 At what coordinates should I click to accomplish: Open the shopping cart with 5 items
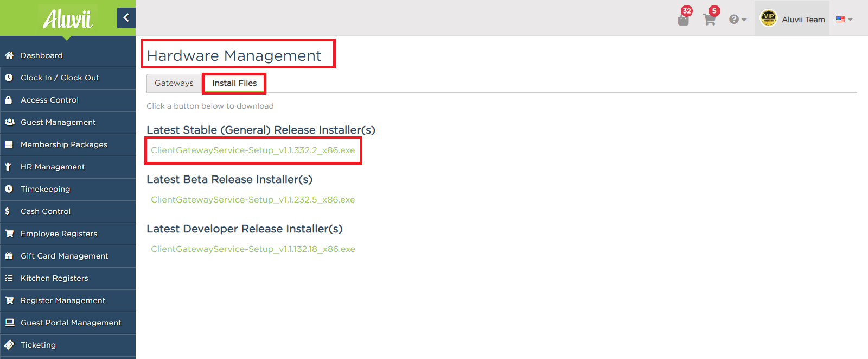(709, 20)
